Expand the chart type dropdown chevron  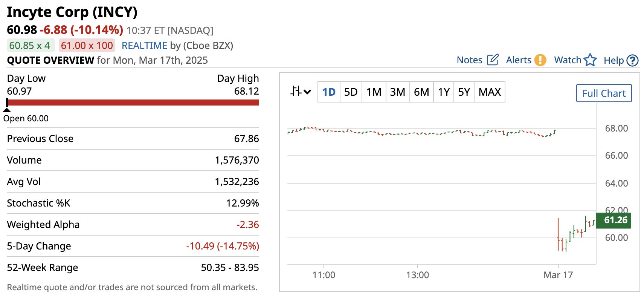point(307,92)
